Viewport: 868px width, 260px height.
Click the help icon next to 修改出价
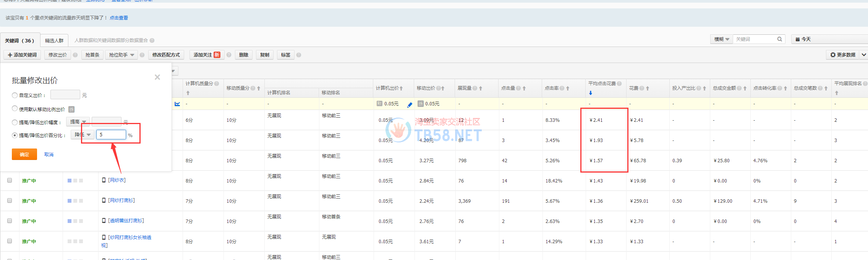tap(75, 55)
